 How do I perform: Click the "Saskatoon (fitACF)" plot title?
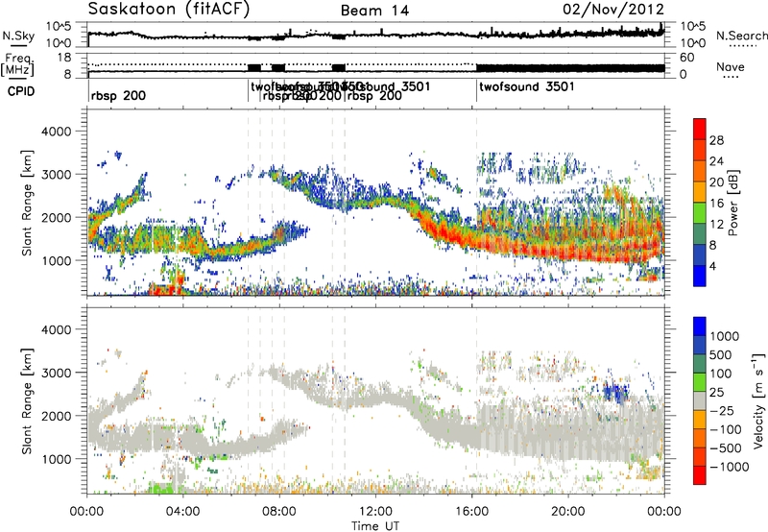(169, 10)
